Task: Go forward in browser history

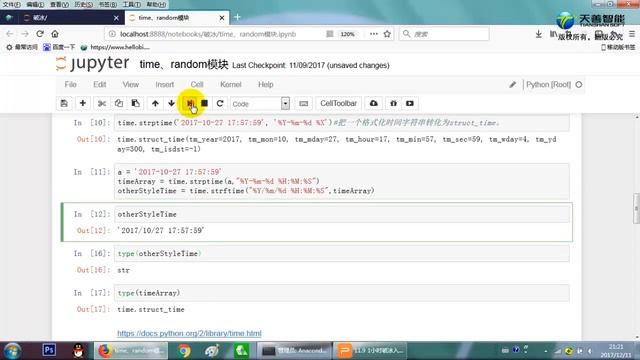Action: click(25, 34)
